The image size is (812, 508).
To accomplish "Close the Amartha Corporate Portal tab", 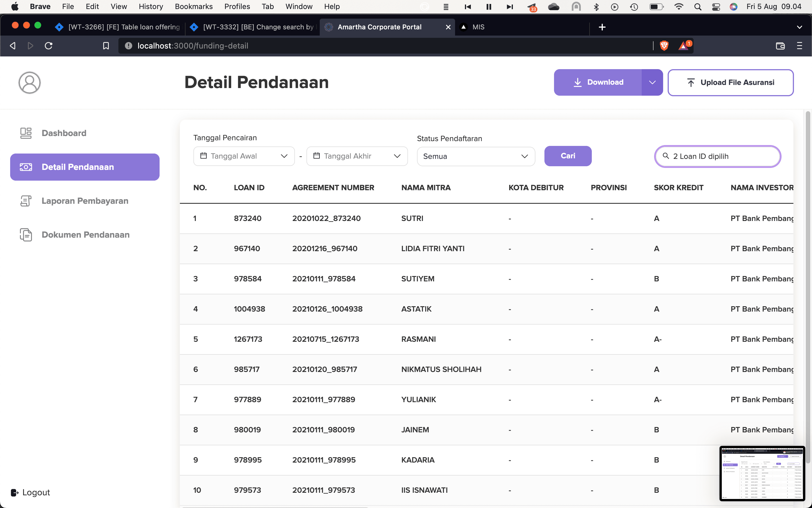I will point(448,27).
